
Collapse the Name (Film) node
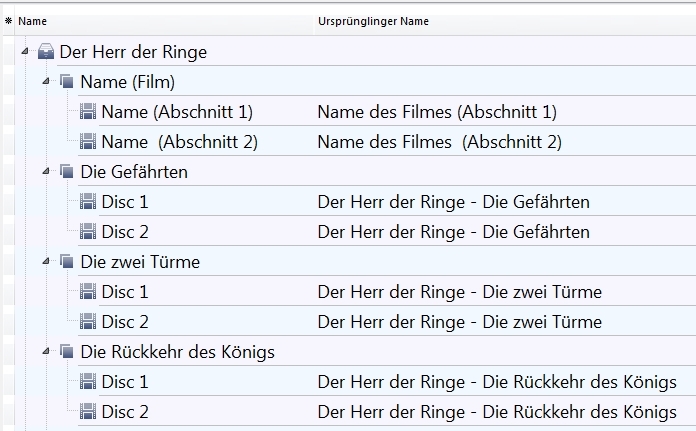click(x=46, y=81)
